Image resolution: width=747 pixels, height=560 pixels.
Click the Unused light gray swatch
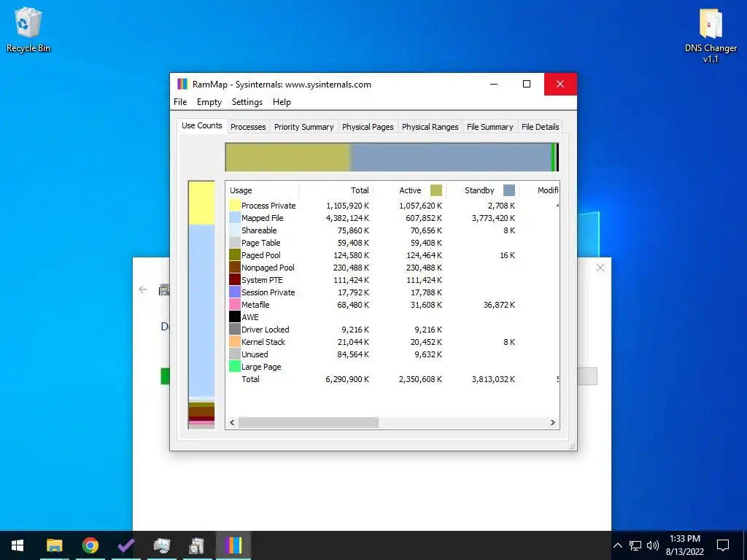pos(235,354)
